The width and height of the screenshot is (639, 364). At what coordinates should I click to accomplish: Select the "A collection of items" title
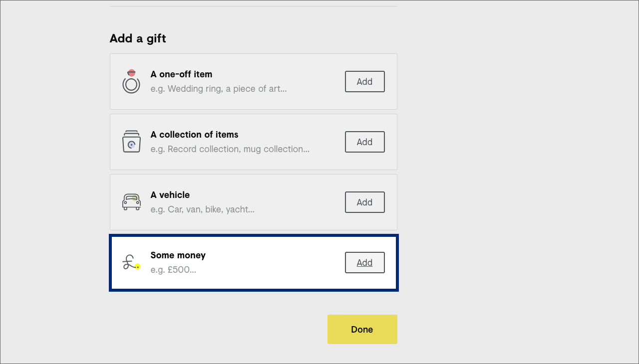tap(194, 135)
